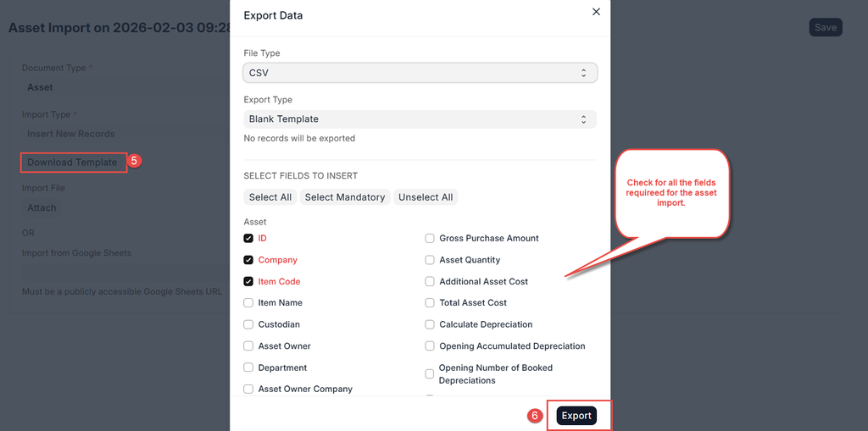Click the Select All button
This screenshot has width=868, height=431.
pyautogui.click(x=270, y=197)
